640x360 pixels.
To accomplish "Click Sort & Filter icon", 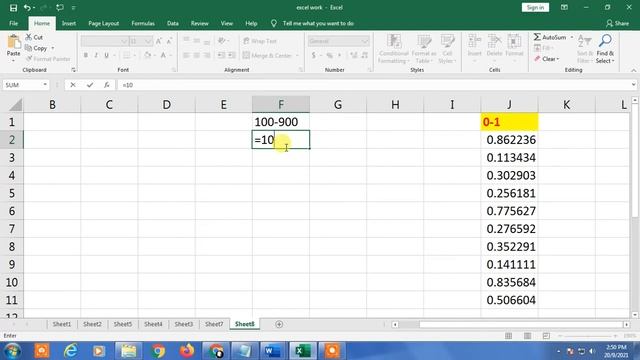I will 585,49.
